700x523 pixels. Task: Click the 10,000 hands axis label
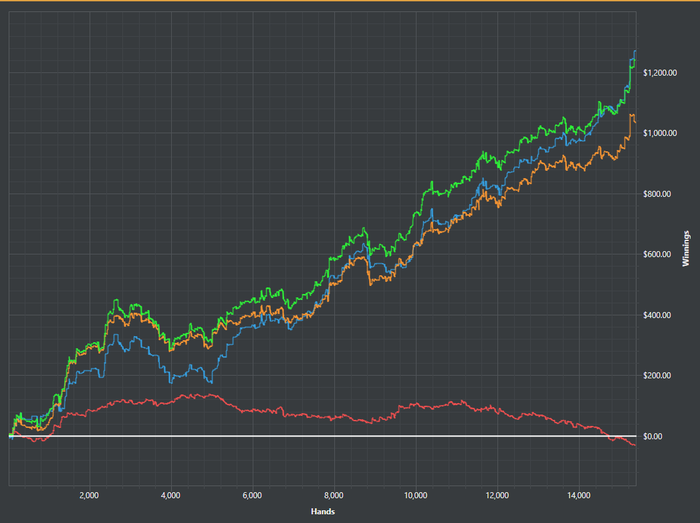(x=416, y=495)
